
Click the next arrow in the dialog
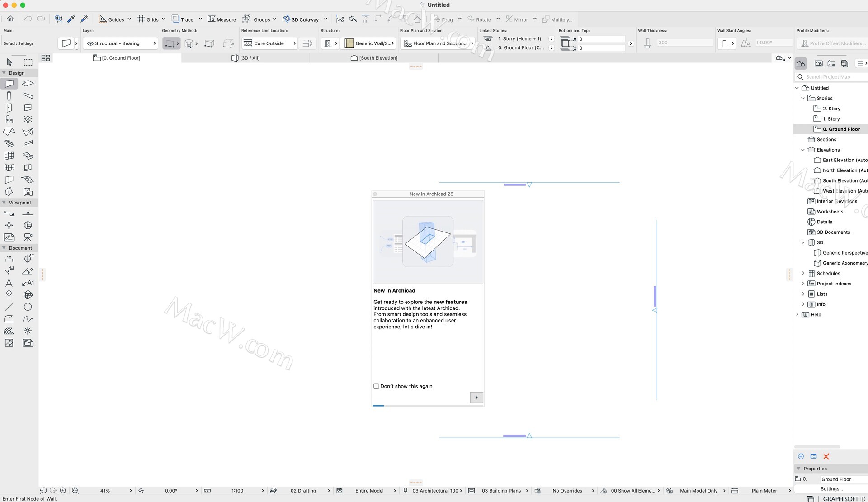coord(476,398)
